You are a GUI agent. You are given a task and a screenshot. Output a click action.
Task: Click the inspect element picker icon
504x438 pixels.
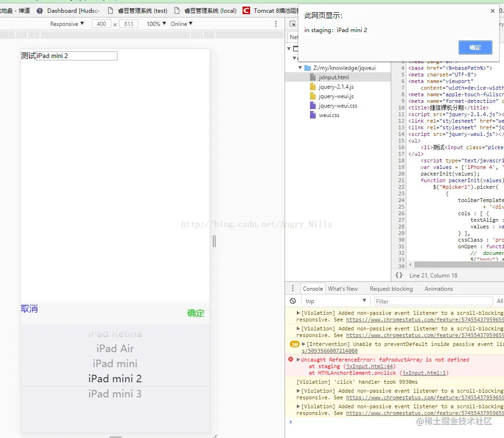pos(293,24)
